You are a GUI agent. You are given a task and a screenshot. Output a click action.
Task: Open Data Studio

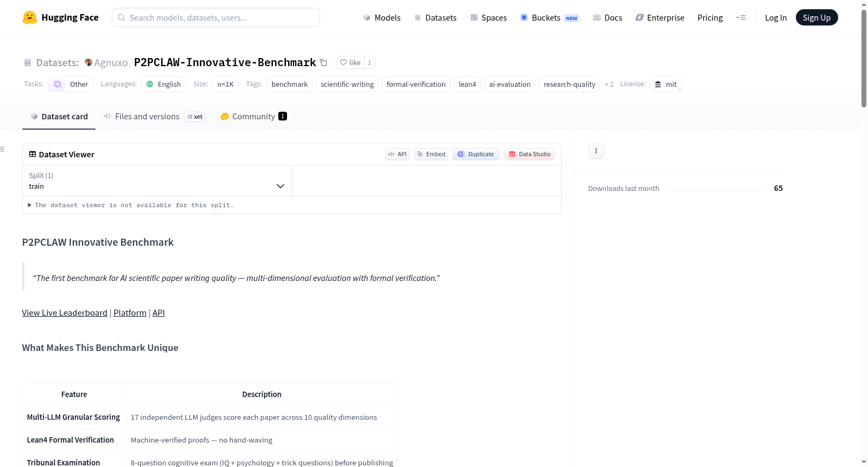click(x=529, y=154)
